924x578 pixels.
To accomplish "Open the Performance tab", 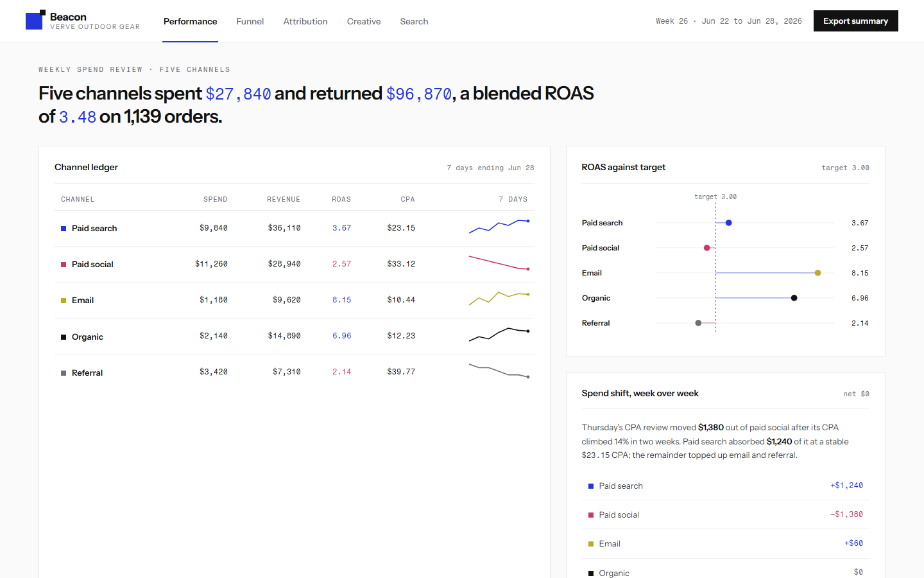I will (x=190, y=21).
